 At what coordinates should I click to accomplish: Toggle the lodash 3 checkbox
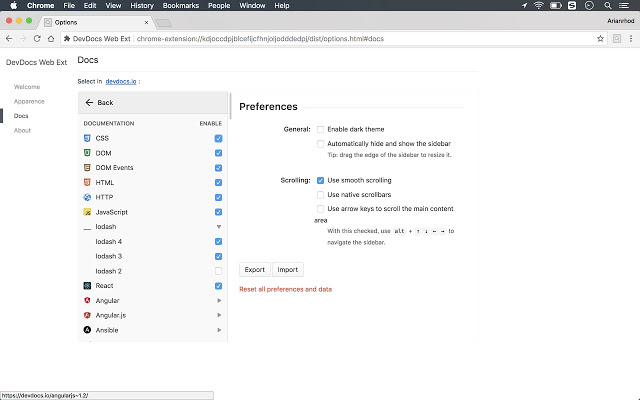pyautogui.click(x=218, y=256)
